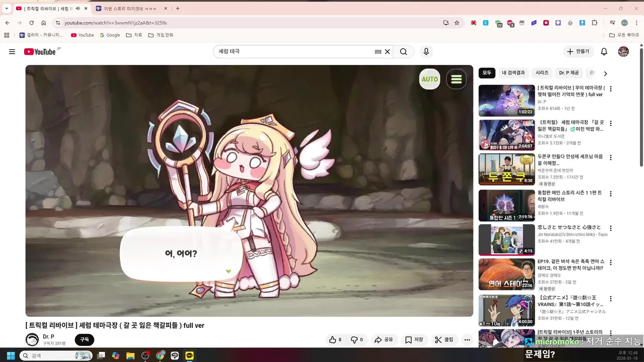Create a clip with 클립
The image size is (644, 362).
[444, 340]
